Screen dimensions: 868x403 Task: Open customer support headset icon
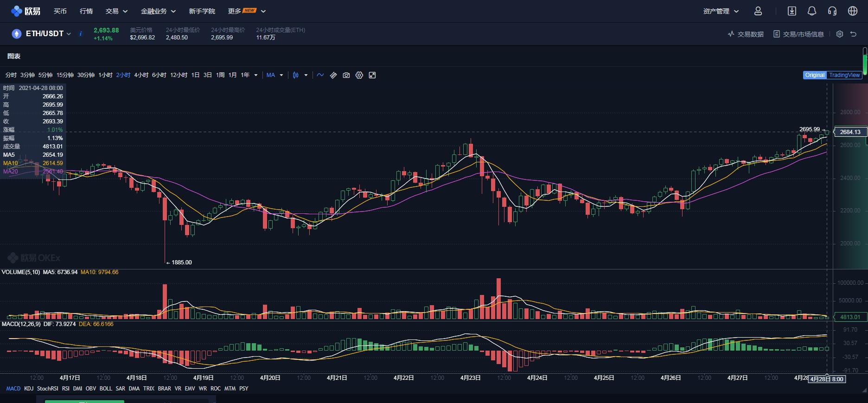tap(832, 11)
